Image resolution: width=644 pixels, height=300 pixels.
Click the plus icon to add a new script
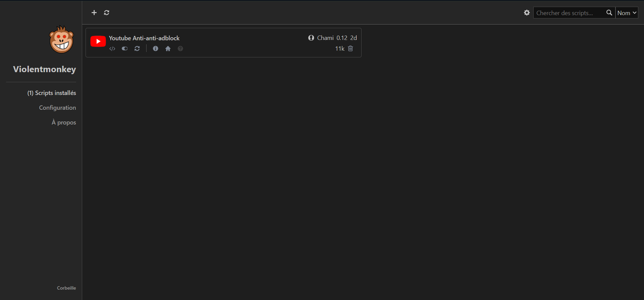tap(94, 13)
